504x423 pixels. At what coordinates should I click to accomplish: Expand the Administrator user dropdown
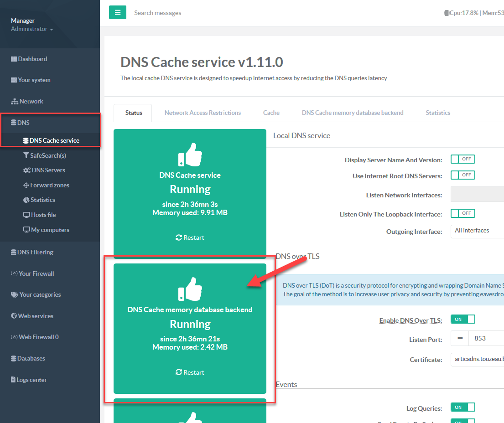[x=32, y=29]
